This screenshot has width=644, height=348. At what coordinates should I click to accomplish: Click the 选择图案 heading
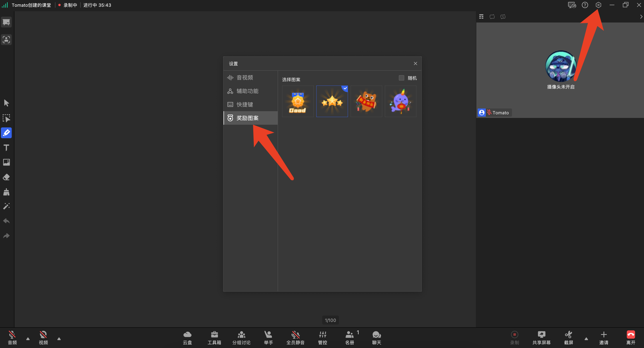[x=291, y=79]
